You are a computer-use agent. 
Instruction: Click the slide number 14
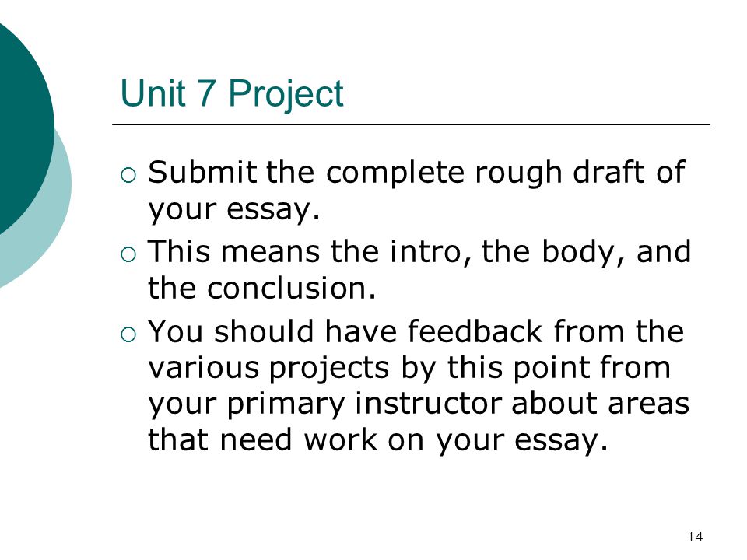[x=695, y=537]
